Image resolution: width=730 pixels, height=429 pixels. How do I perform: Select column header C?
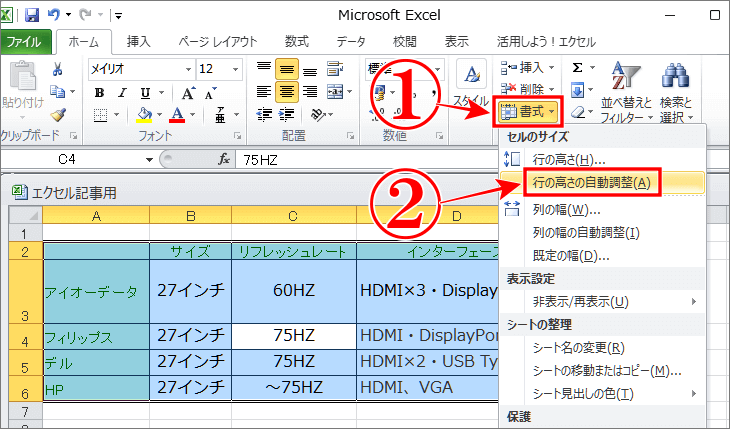coord(293,216)
